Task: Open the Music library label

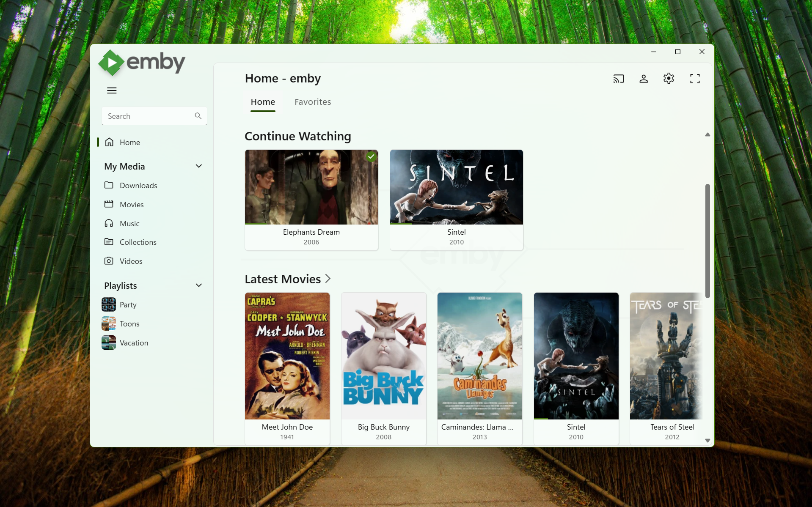Action: pos(129,223)
